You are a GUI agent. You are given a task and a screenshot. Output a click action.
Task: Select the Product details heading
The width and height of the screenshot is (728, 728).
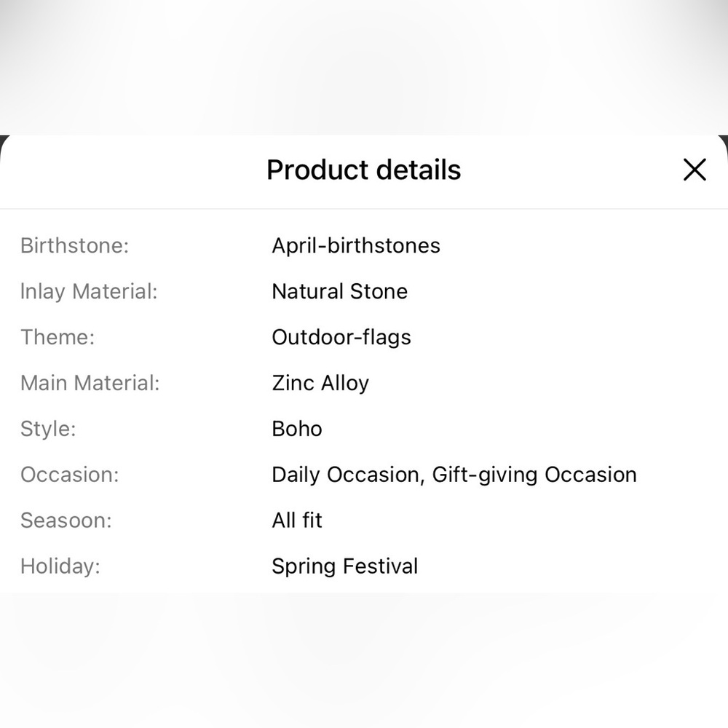tap(363, 170)
